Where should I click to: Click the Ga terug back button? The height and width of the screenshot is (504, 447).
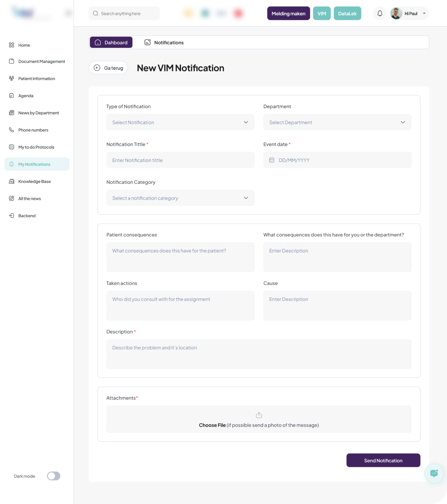click(x=109, y=68)
